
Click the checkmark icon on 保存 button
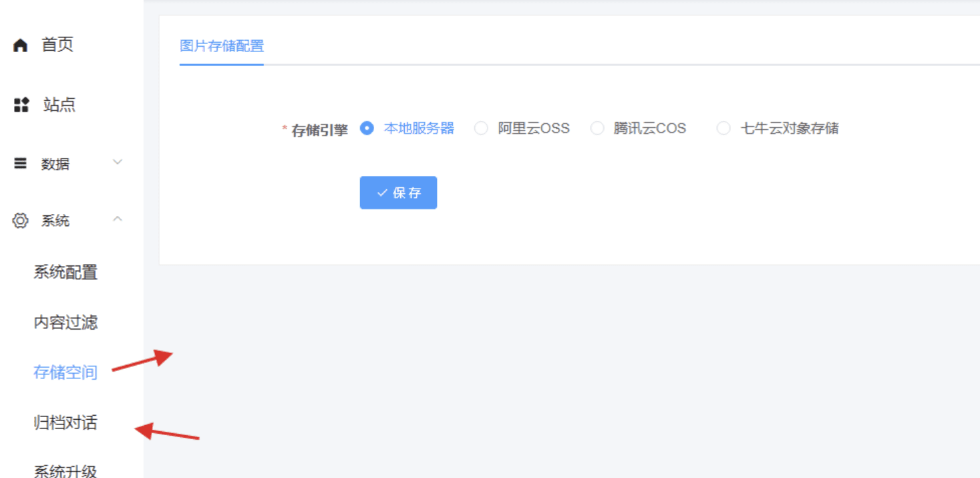coord(382,193)
